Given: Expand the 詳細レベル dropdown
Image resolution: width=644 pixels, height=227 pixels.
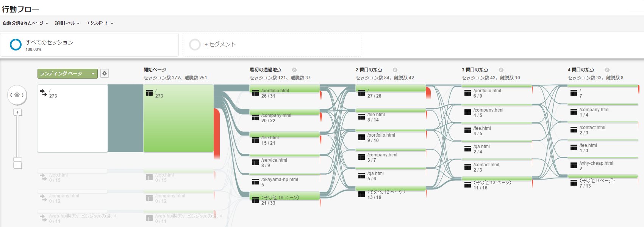Looking at the screenshot, I should pos(67,23).
